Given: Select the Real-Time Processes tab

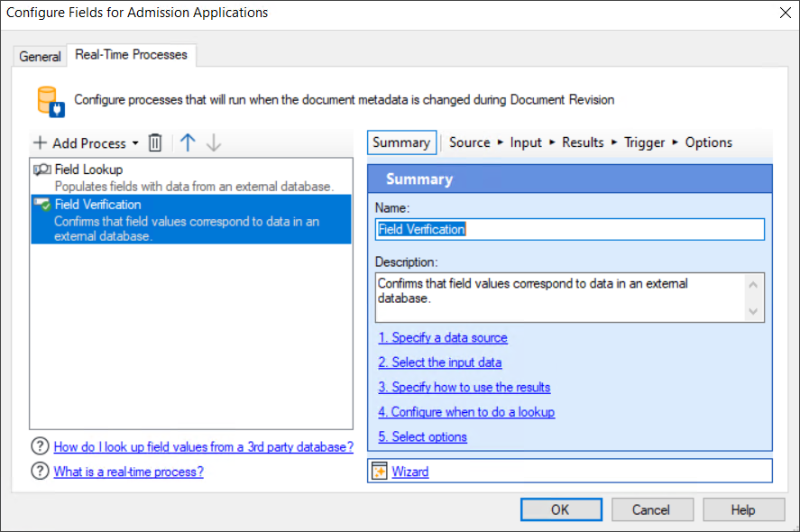Looking at the screenshot, I should pos(131,55).
